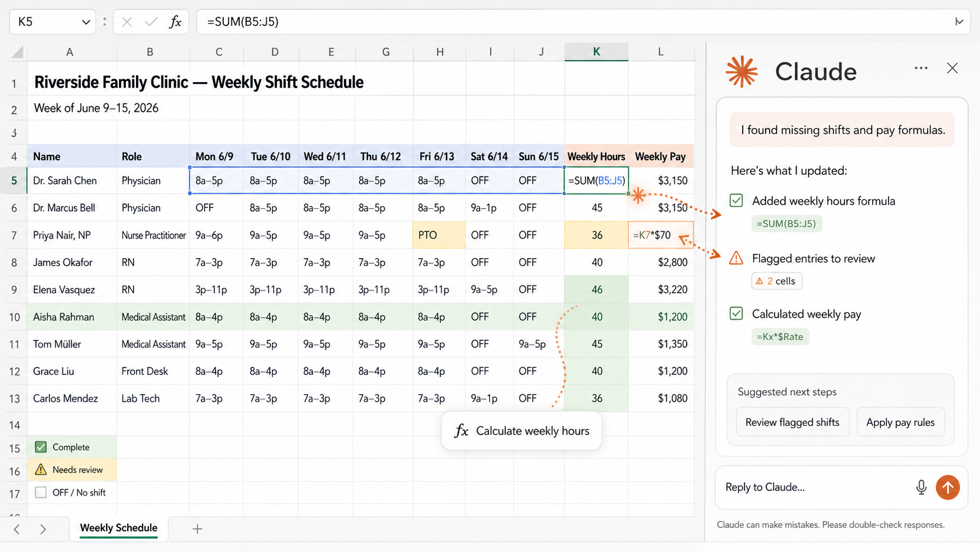Select row 5 header

click(14, 181)
